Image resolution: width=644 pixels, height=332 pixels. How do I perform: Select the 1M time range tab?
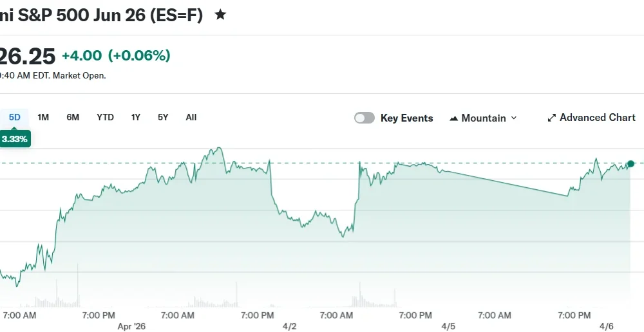coord(43,117)
